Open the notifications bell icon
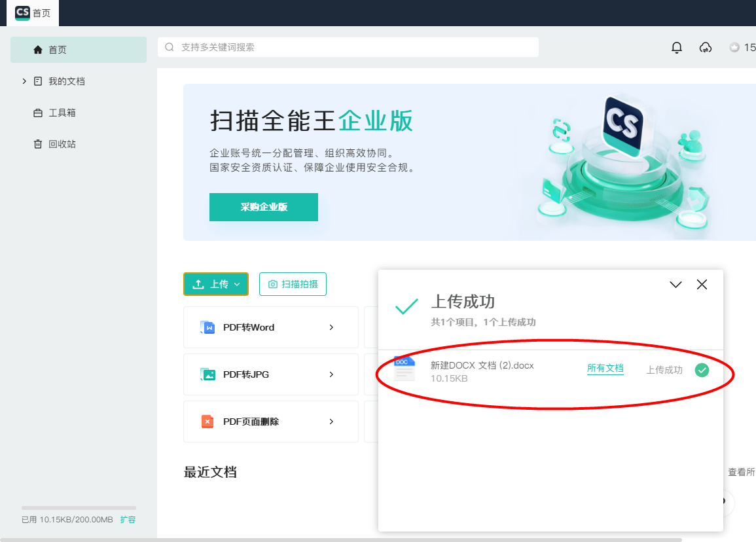756x542 pixels. click(x=677, y=47)
